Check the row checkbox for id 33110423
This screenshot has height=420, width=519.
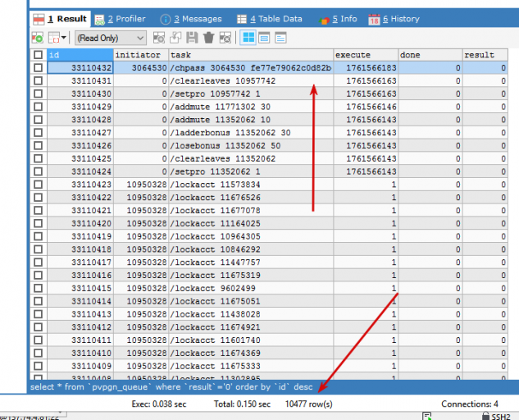pos(38,185)
